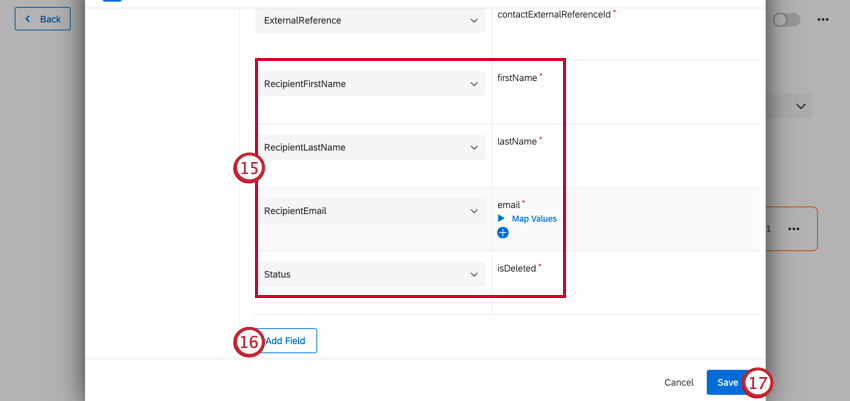This screenshot has width=850, height=401.
Task: Cancel the field mapping dialog
Action: 679,382
